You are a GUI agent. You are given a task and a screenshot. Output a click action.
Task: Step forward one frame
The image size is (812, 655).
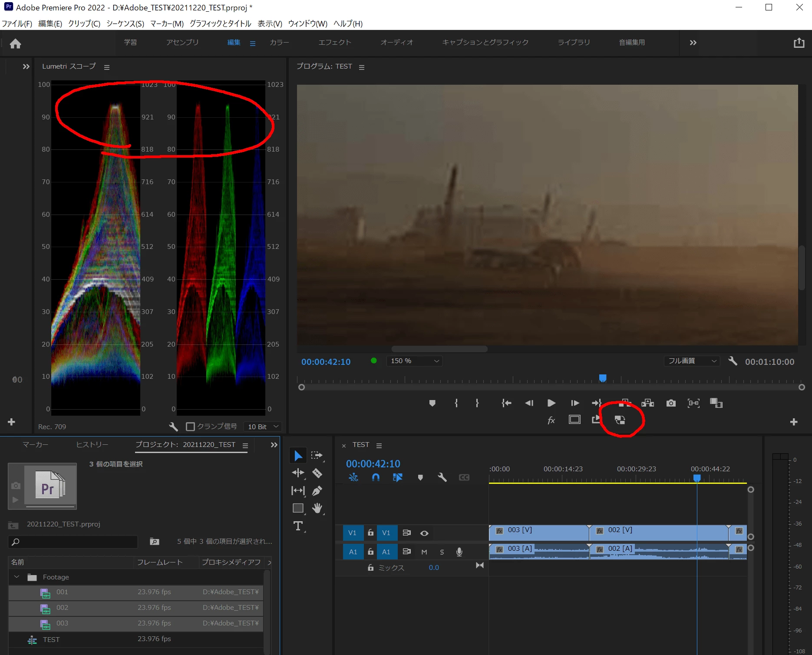coord(574,403)
